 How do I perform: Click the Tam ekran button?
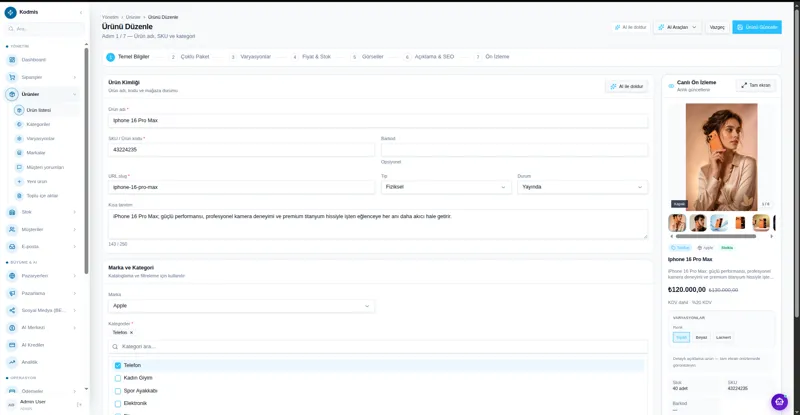756,85
